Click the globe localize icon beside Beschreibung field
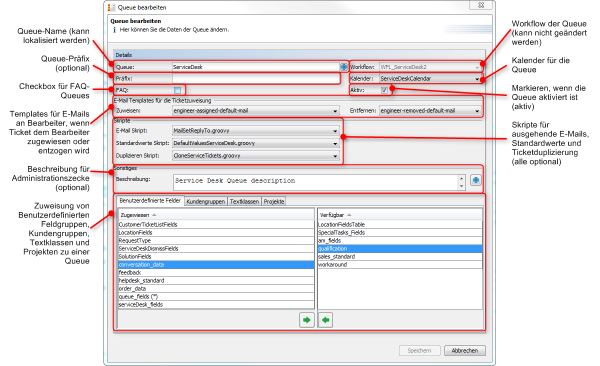 click(x=476, y=180)
